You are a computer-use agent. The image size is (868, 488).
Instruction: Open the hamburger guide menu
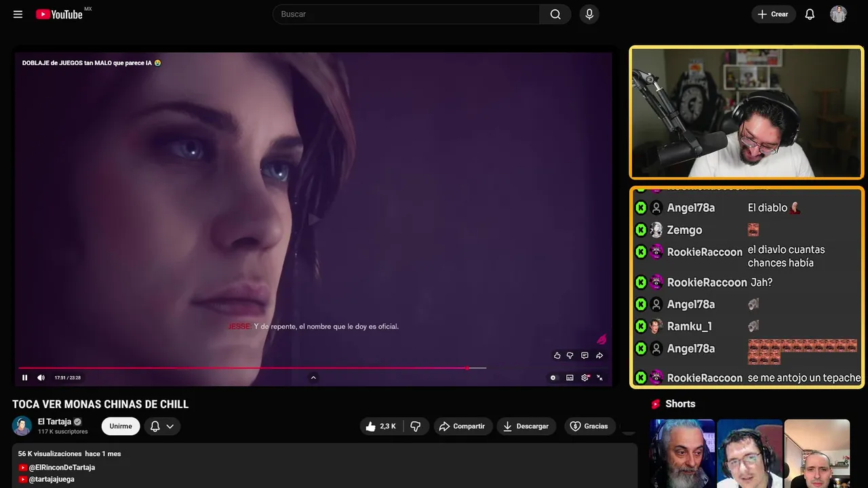click(18, 14)
